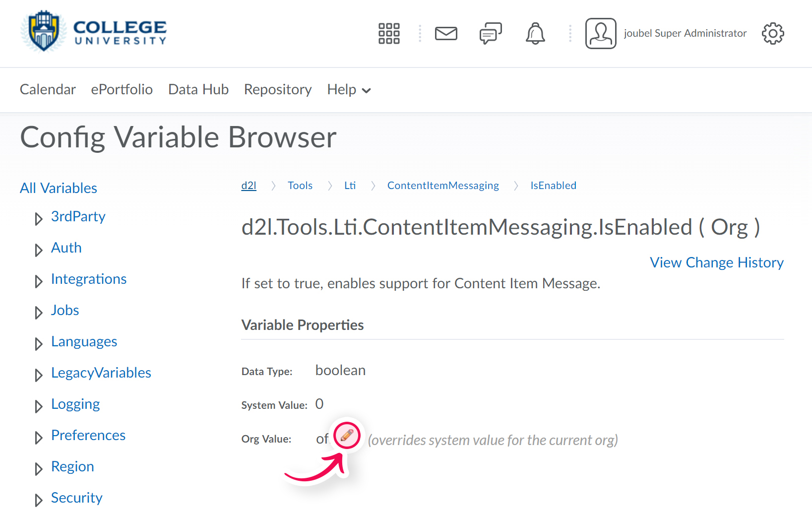
Task: Expand the Security tree arrow
Action: 39,500
